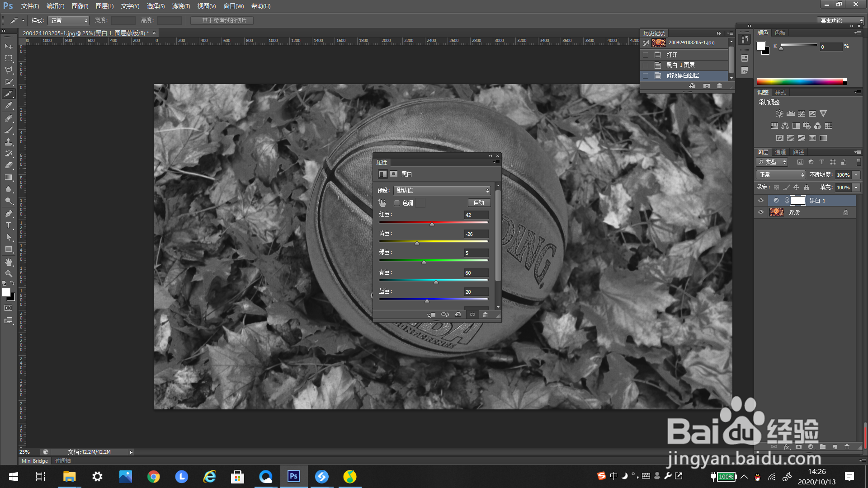Open the 样式 style dropdown in options bar

[69, 20]
